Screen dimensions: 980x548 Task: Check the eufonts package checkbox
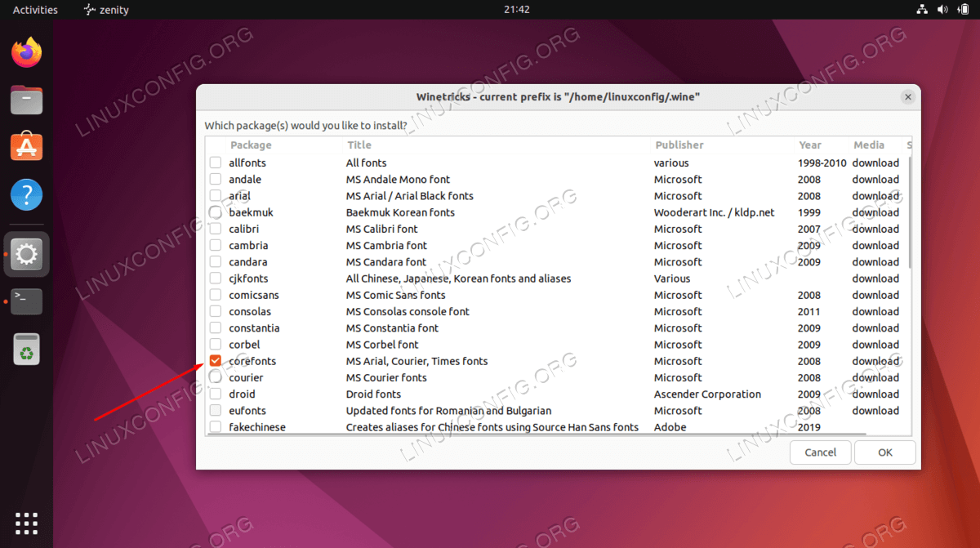(216, 411)
